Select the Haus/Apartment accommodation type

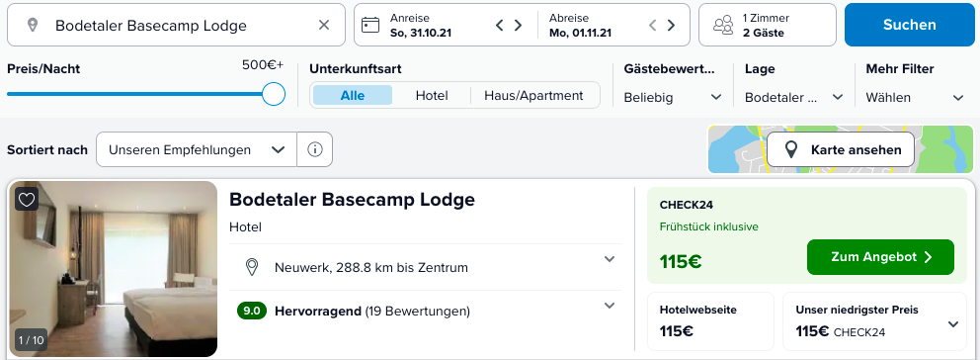coord(533,96)
